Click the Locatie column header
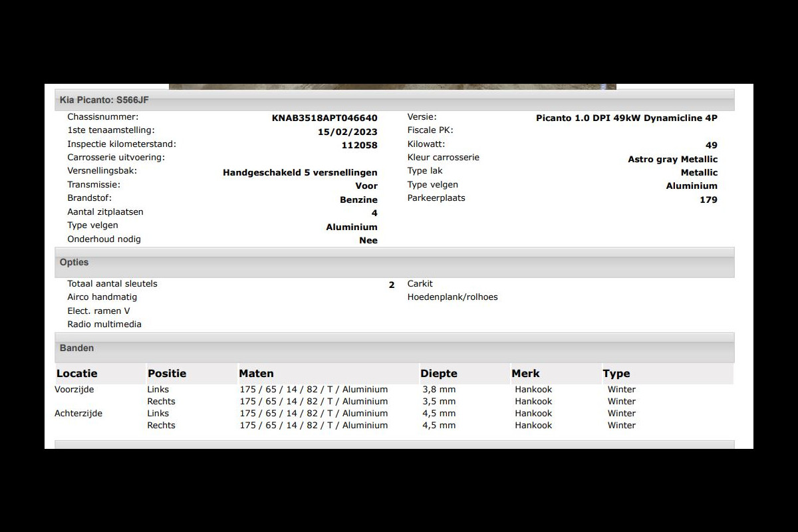Image resolution: width=798 pixels, height=532 pixels. [76, 374]
